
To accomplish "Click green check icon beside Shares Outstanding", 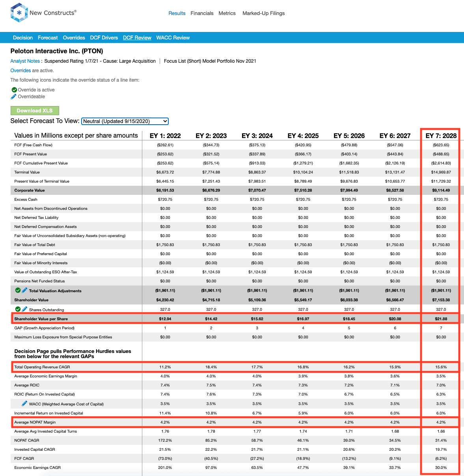I will tap(18, 309).
